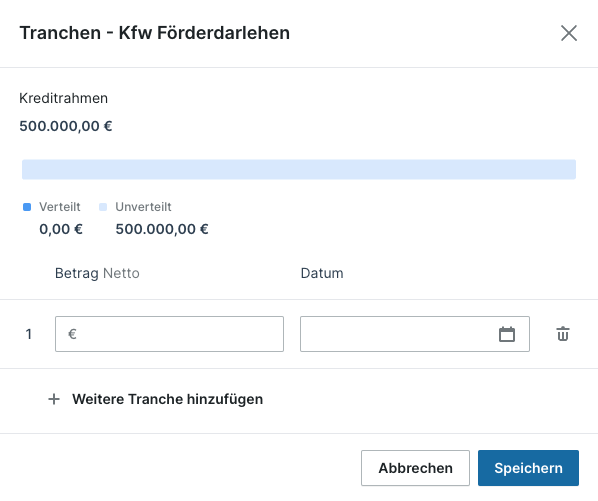This screenshot has height=501, width=598.
Task: Click Weitere Tranche hinzufügen link
Action: coord(167,399)
